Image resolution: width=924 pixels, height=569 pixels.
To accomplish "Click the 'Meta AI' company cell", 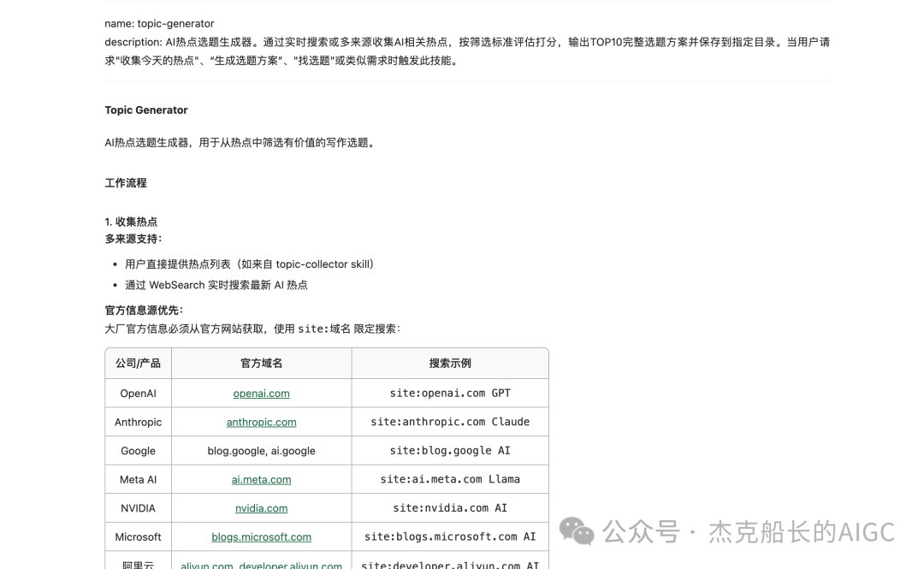I will click(138, 479).
